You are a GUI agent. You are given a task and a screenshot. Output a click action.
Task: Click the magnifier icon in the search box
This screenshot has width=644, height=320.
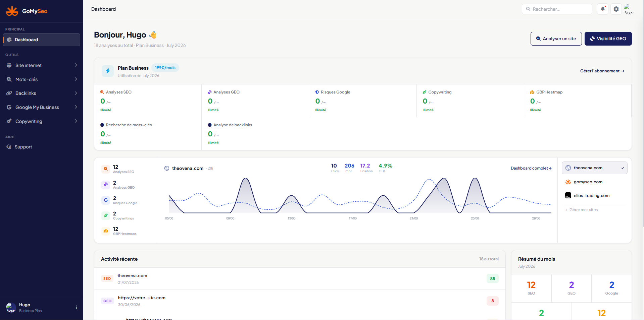point(528,9)
